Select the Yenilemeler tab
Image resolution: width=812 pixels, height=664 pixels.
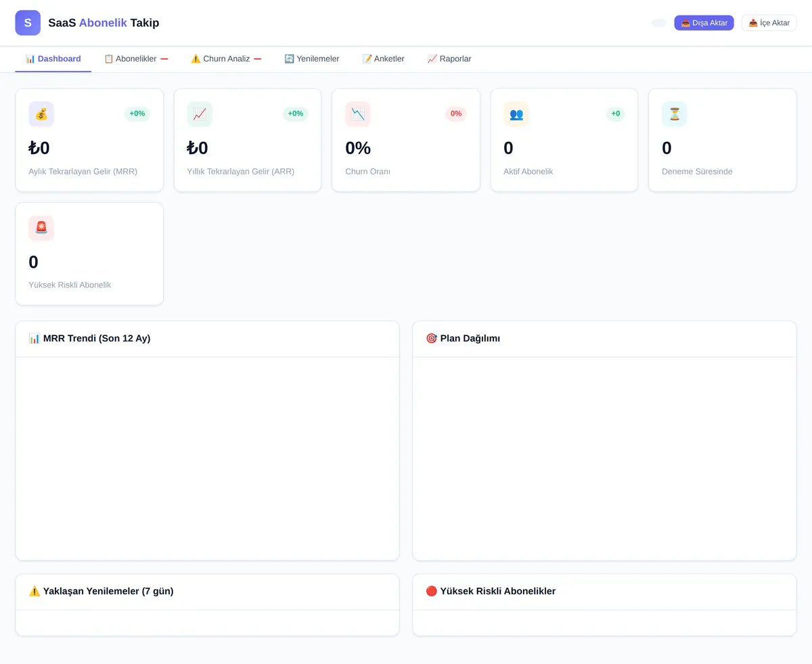(x=312, y=59)
